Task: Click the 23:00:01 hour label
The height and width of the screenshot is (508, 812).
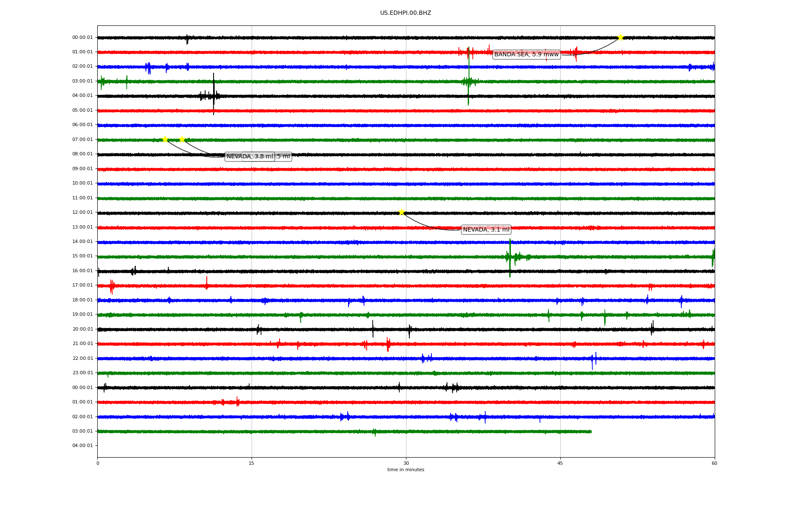Action: click(x=82, y=373)
